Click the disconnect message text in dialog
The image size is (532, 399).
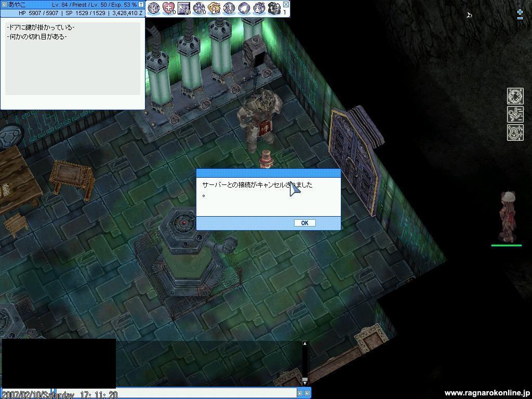[257, 189]
